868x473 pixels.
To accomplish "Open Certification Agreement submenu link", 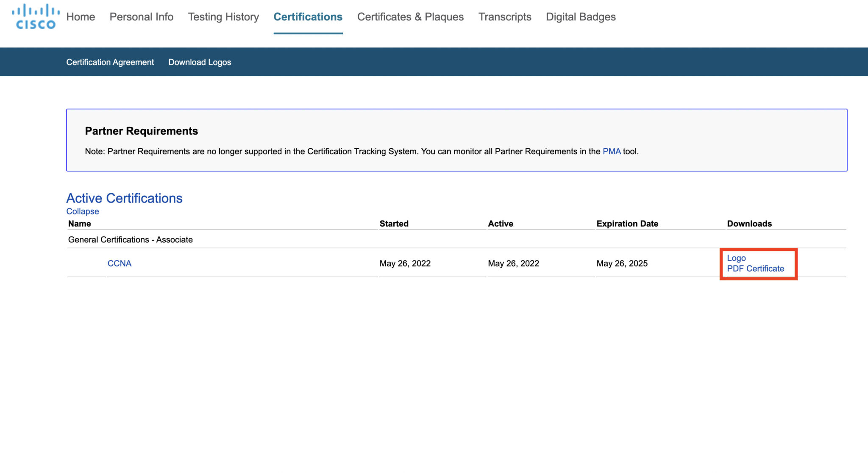I will [110, 62].
